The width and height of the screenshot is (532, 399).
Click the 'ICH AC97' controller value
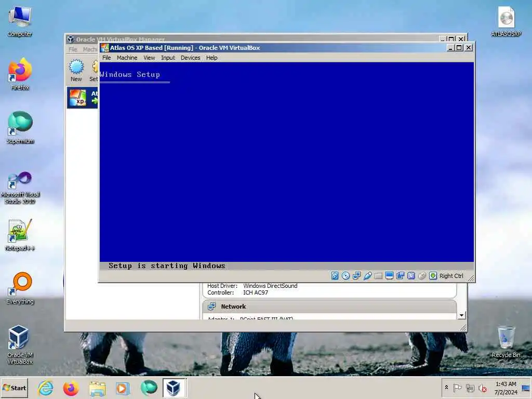[256, 292]
